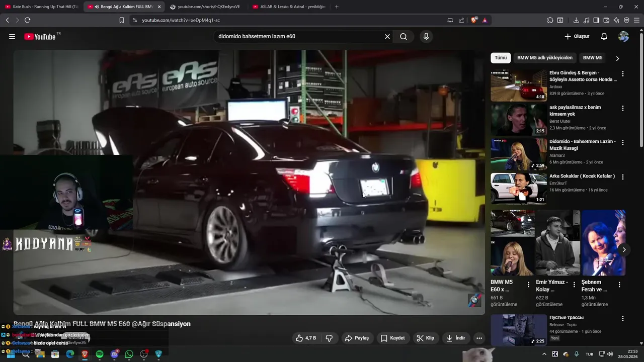Viewport: 644px width, 362px height.
Task: Open the music note playlist icon
Action: (586, 20)
